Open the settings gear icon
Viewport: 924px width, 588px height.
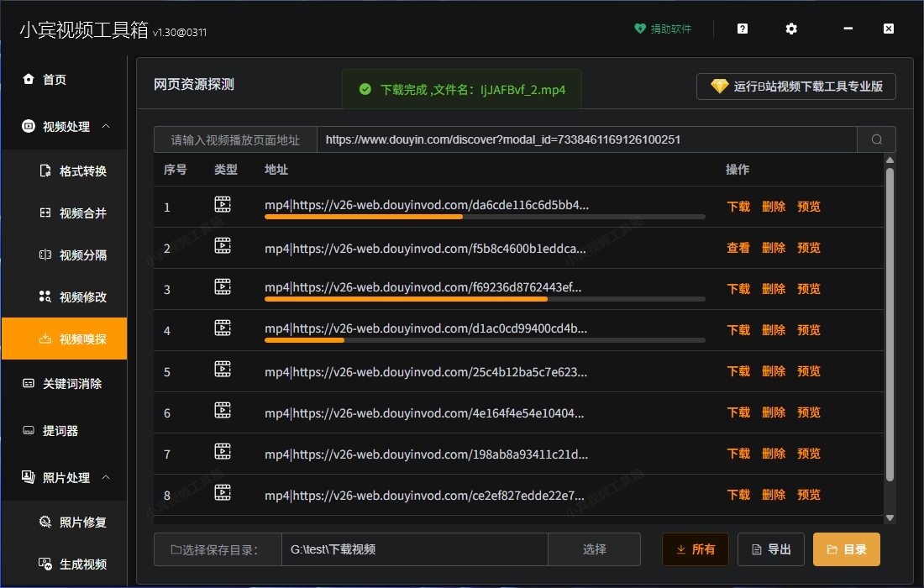point(790,28)
